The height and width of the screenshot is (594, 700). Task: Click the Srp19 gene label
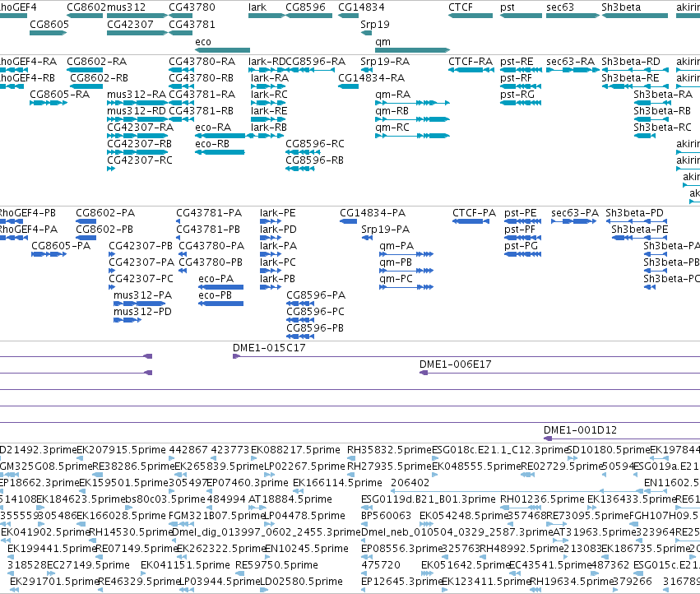tap(374, 25)
